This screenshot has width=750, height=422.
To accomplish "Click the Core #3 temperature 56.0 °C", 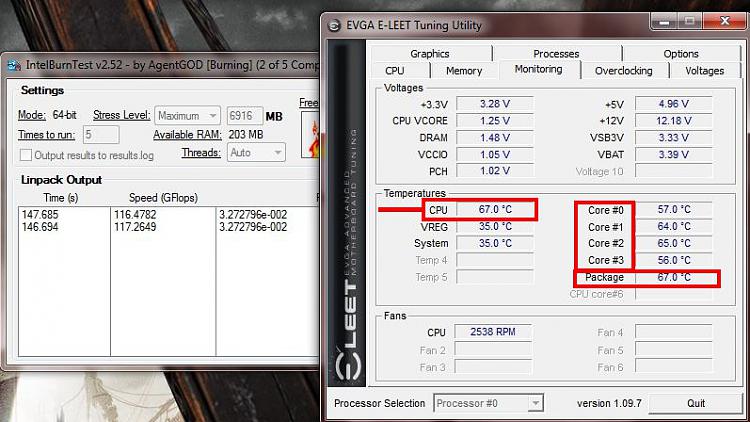I will tap(673, 260).
